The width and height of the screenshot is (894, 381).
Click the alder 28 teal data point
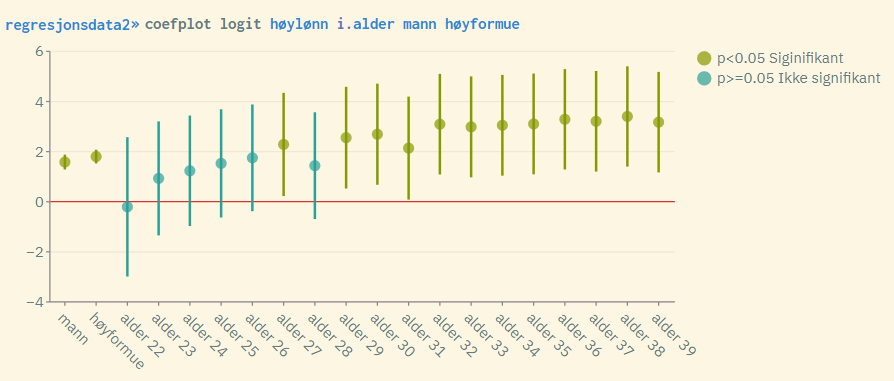(315, 165)
